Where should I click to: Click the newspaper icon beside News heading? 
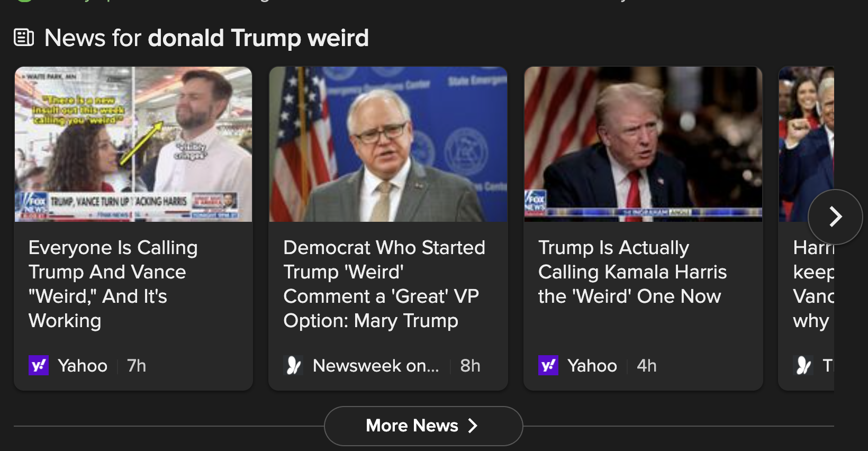[x=24, y=38]
